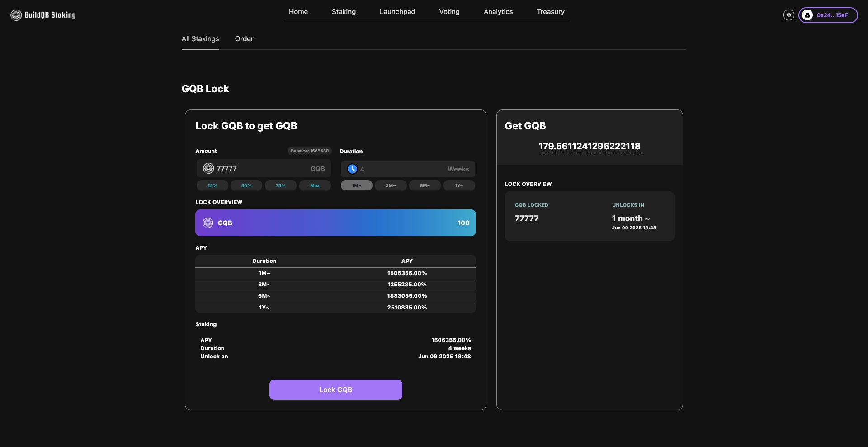868x447 pixels.
Task: Open the Home menu item
Action: click(x=298, y=12)
